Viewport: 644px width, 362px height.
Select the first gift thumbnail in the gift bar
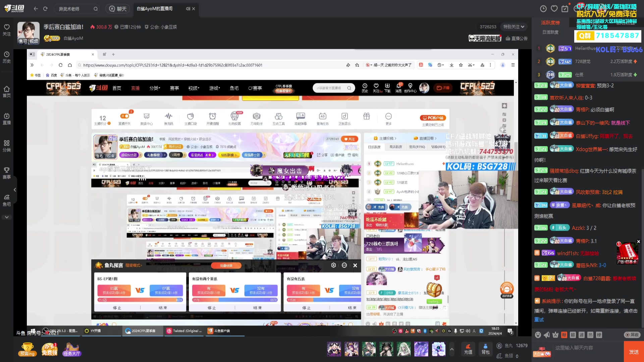point(334,349)
